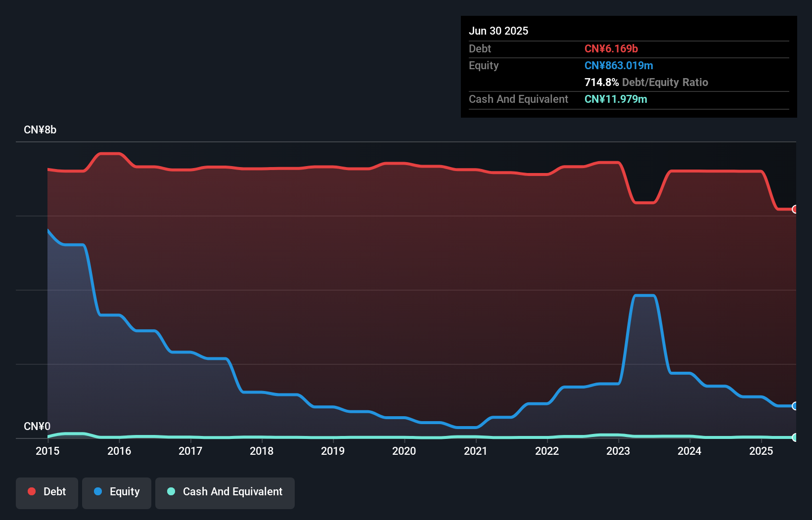Viewport: 812px width, 520px height.
Task: Select the blue Equity endpoint marker on chart
Action: coord(795,406)
